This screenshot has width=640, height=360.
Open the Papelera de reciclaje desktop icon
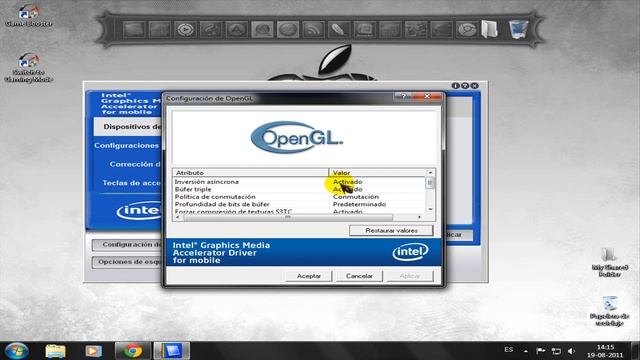[x=610, y=311]
